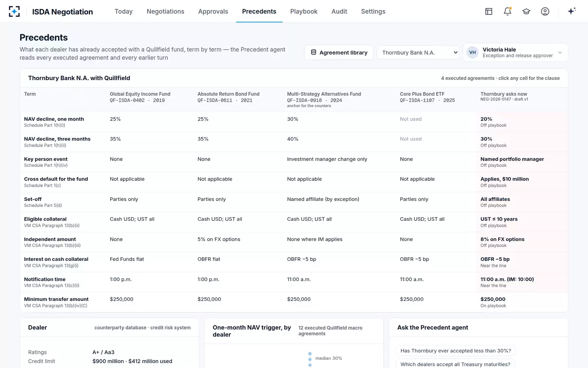Open the user account profile icon

click(545, 11)
